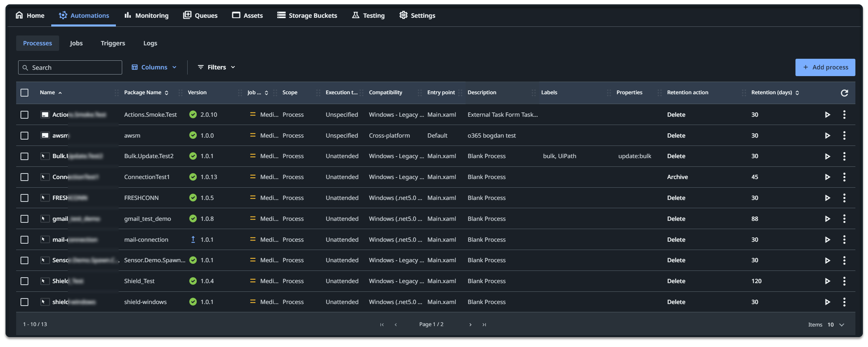Open more actions for ConnectionTest1 row

coord(844,177)
